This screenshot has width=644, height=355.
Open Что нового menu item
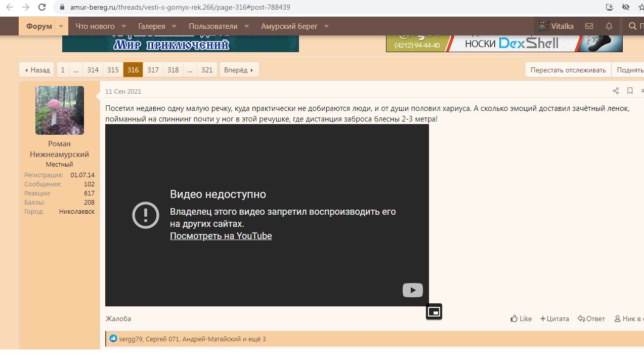tap(95, 26)
